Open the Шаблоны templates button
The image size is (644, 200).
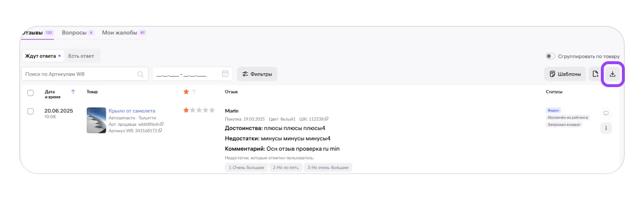(565, 74)
